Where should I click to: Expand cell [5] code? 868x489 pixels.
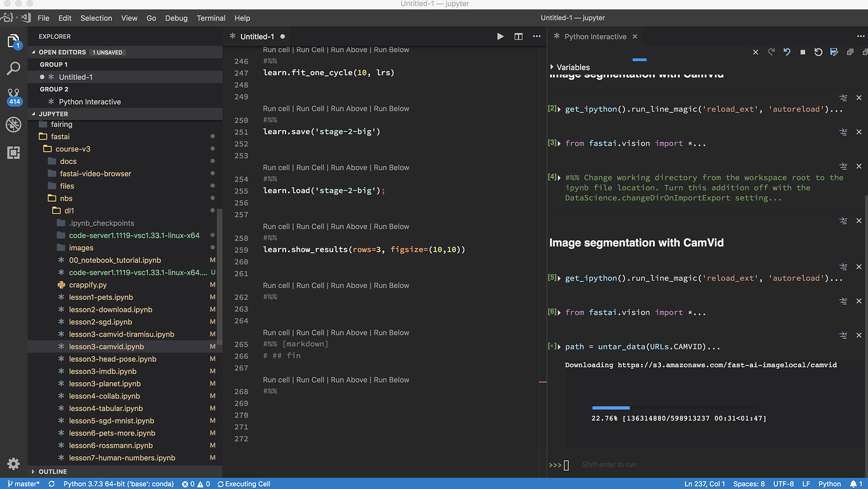[x=559, y=278]
